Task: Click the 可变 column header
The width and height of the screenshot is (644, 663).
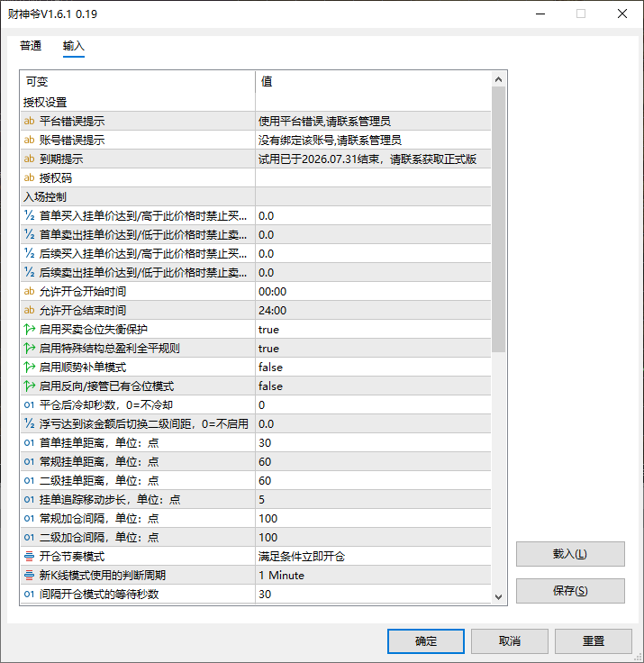Action: click(x=138, y=82)
